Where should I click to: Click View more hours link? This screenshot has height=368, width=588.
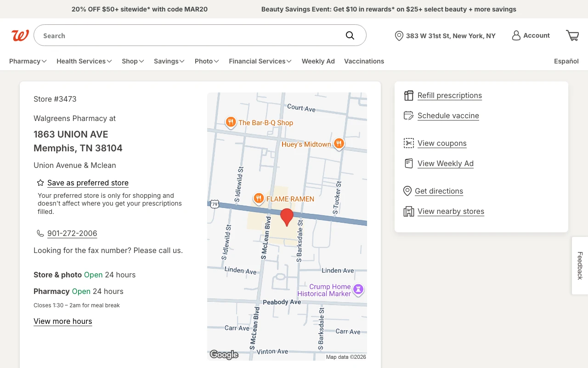coord(63,321)
